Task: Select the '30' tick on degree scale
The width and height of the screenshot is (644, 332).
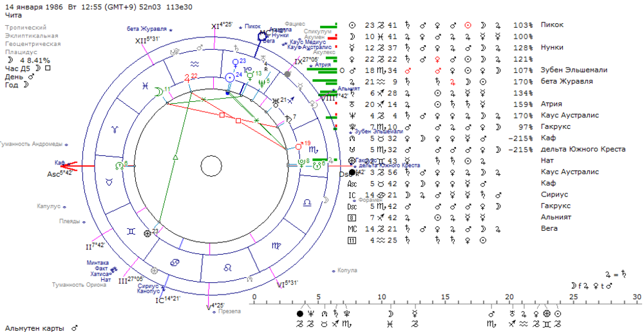Action: coord(637,297)
